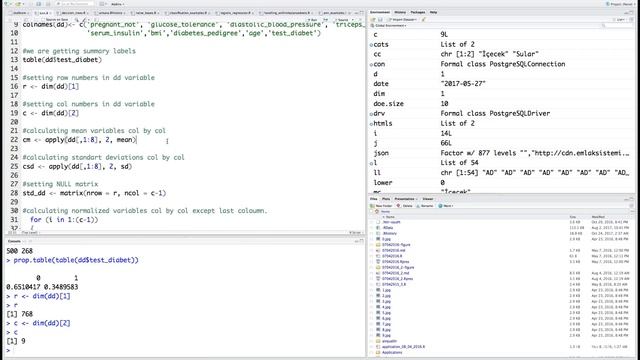Screen dimensions: 640x360
Task: Check the 07042016_2.md file checkbox
Action: point(372,273)
